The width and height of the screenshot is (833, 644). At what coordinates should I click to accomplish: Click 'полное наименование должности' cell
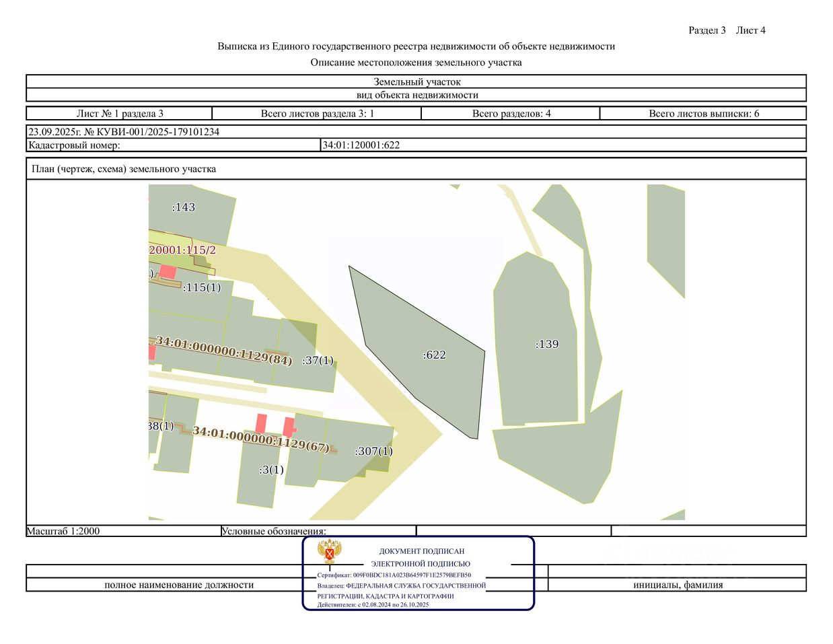coord(179,585)
